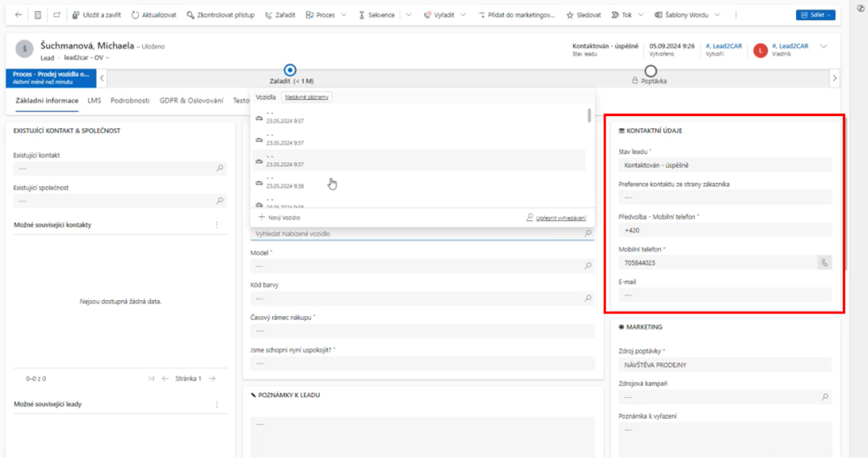Image resolution: width=868 pixels, height=469 pixels.
Task: Expand the Proces dropdown in toolbar
Action: [344, 15]
